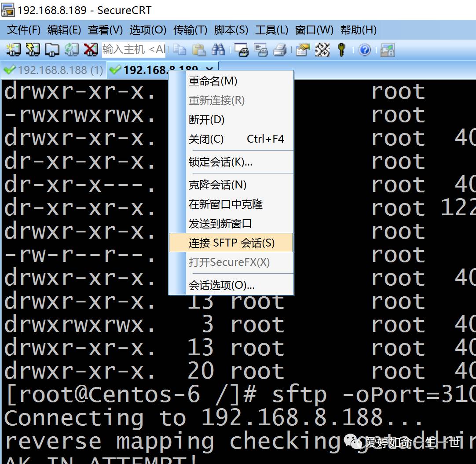Image resolution: width=476 pixels, height=464 pixels.
Task: Click the Reconnect toolbar icon
Action: coord(71,50)
